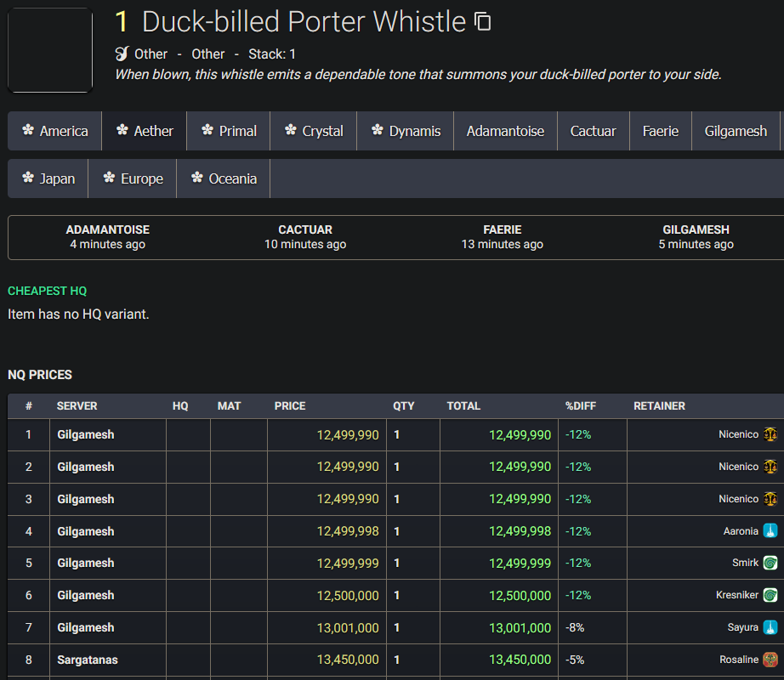The width and height of the screenshot is (784, 680).
Task: Click city icon next to Nicenico in row 2
Action: click(x=770, y=467)
